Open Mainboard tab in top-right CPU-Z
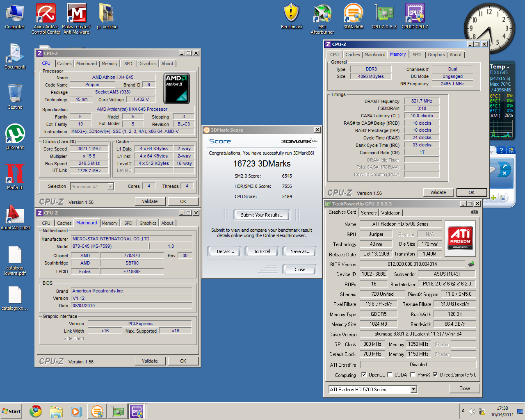The image size is (525, 420). tap(375, 55)
